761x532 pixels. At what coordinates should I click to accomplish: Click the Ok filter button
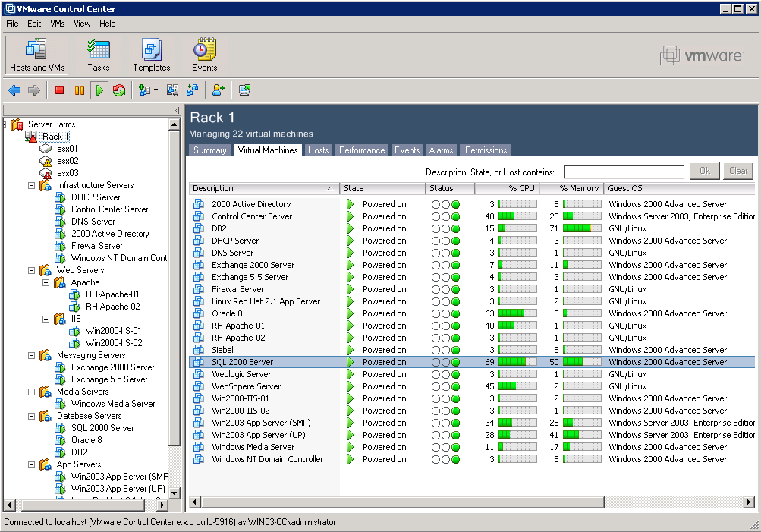(x=705, y=171)
